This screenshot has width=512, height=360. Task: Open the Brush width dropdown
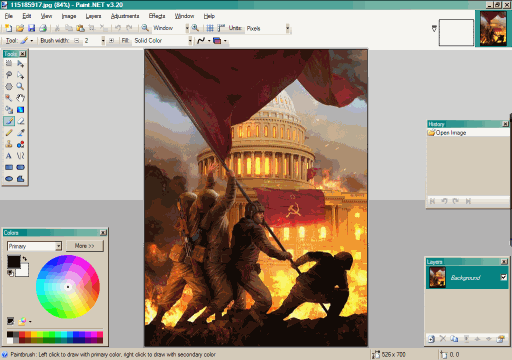click(103, 41)
